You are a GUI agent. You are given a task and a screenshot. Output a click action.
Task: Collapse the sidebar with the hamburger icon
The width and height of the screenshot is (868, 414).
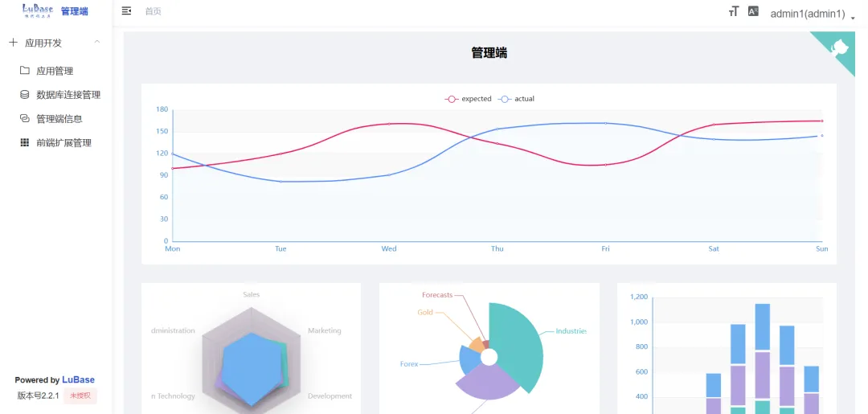127,11
